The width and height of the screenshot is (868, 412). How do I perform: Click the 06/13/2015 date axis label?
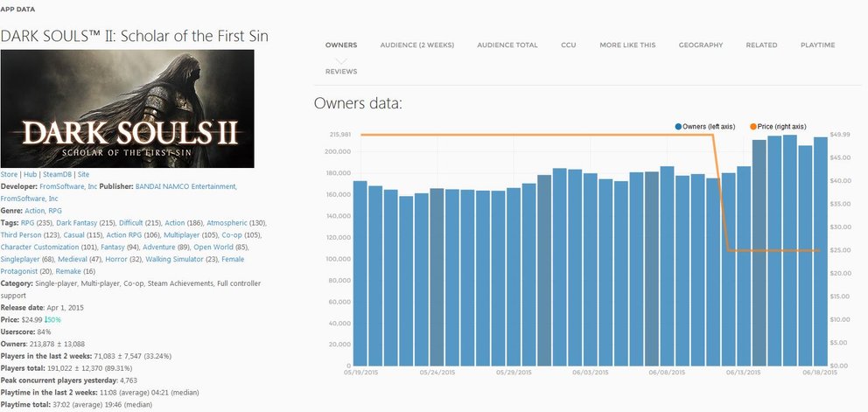tap(744, 373)
